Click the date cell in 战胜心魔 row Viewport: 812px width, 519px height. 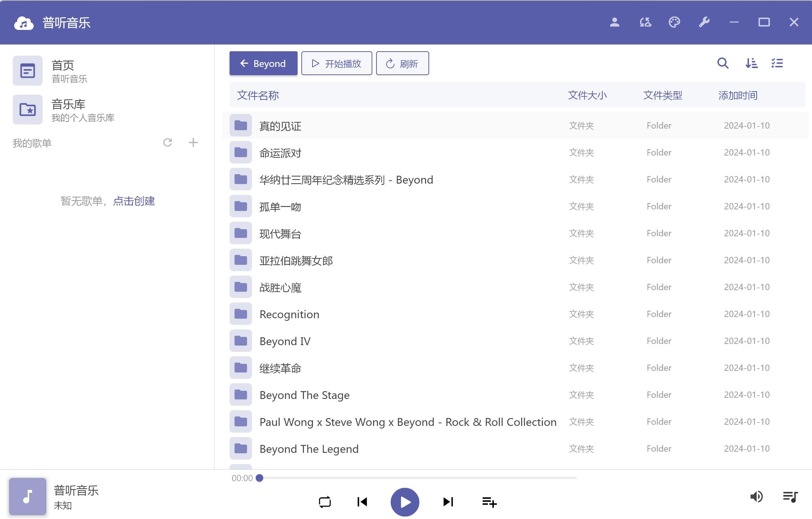click(x=747, y=287)
